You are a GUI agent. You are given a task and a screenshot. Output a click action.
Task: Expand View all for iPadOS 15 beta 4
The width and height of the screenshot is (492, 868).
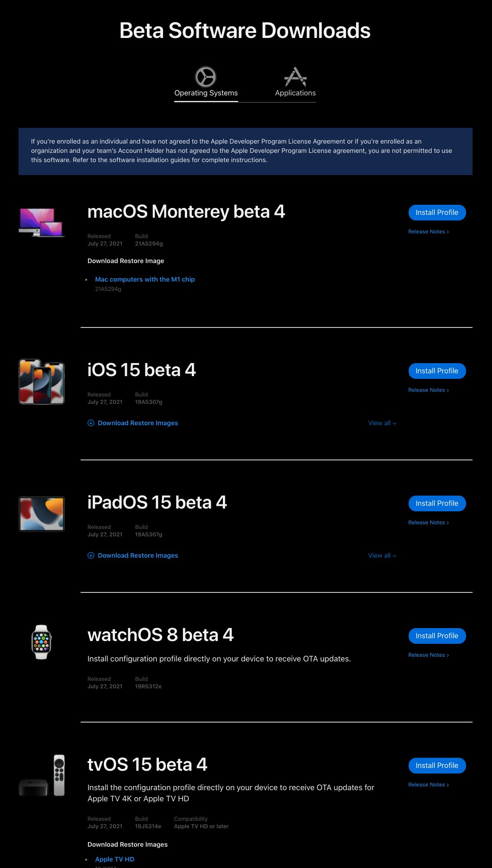tap(382, 555)
